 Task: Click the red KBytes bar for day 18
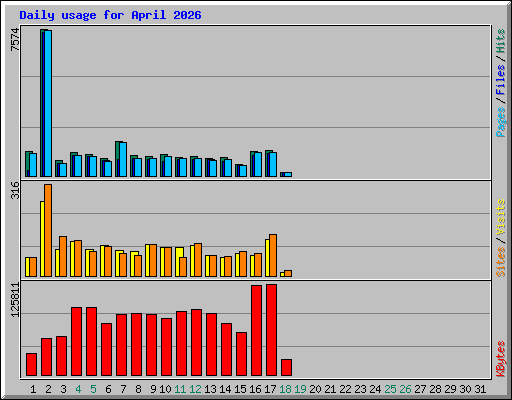(286, 368)
